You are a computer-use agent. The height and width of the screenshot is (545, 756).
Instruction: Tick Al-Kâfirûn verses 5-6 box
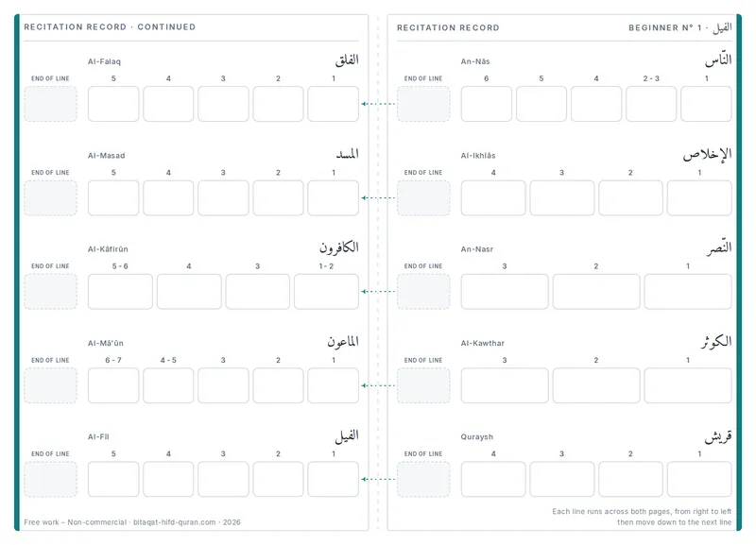pos(120,292)
